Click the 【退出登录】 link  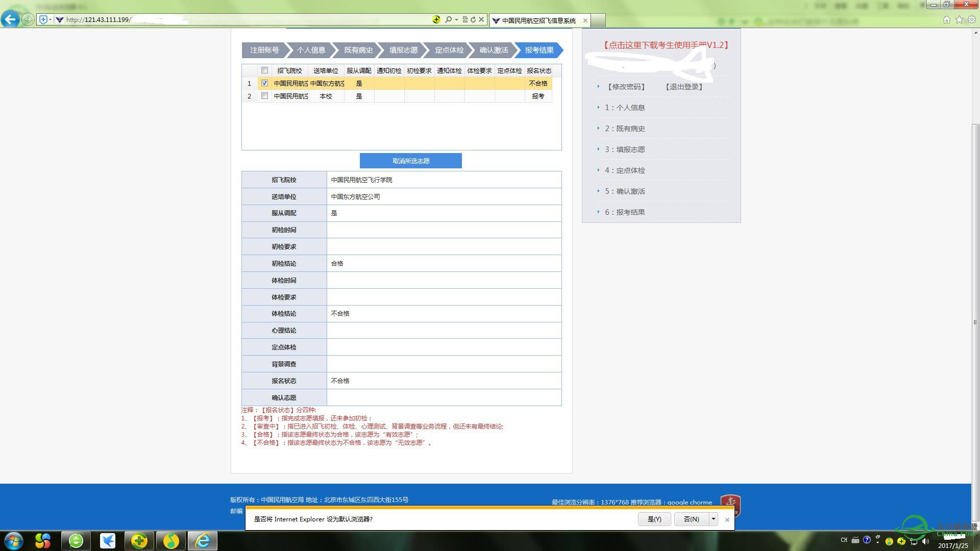684,87
